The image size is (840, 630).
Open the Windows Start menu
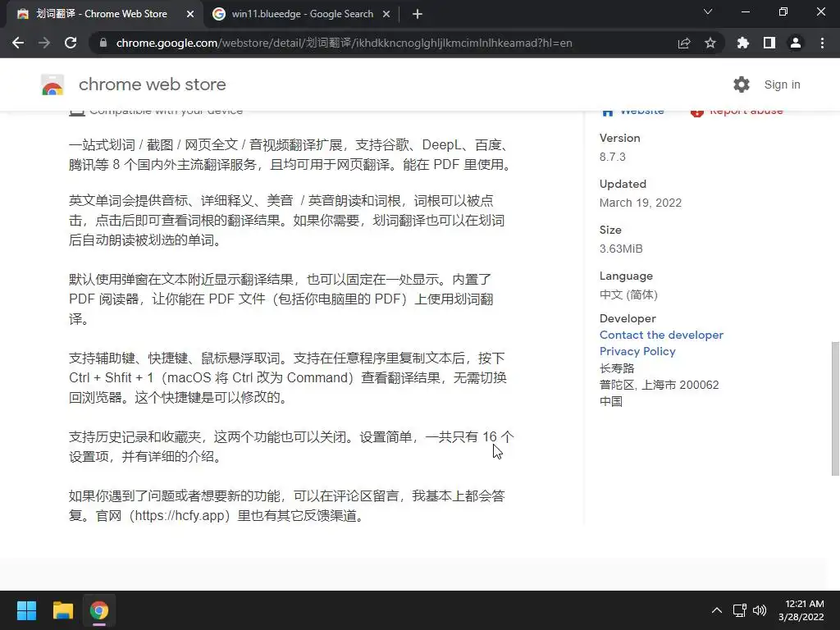coord(26,610)
